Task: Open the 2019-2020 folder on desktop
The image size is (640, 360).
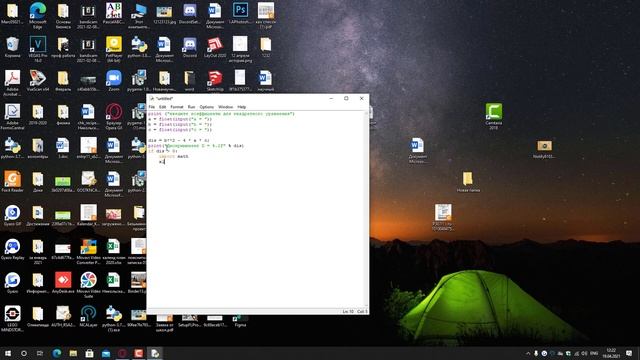Action: [x=38, y=114]
